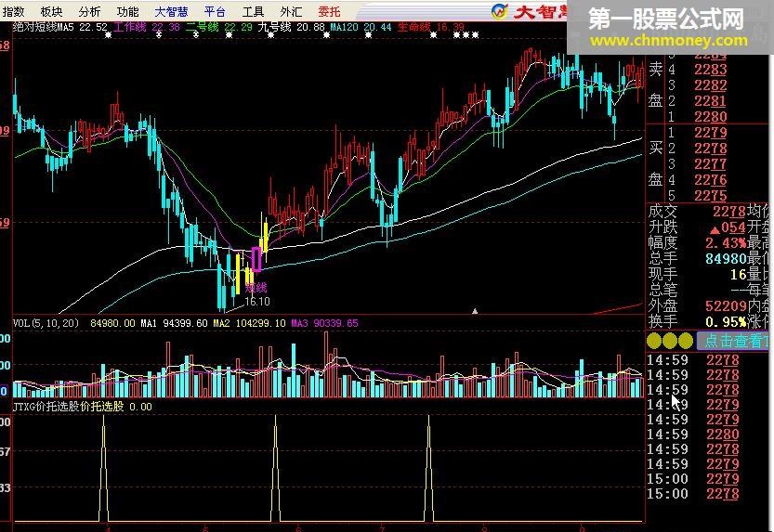Click the 卖盘 section label
Screen dimensions: 774x532
[655, 84]
